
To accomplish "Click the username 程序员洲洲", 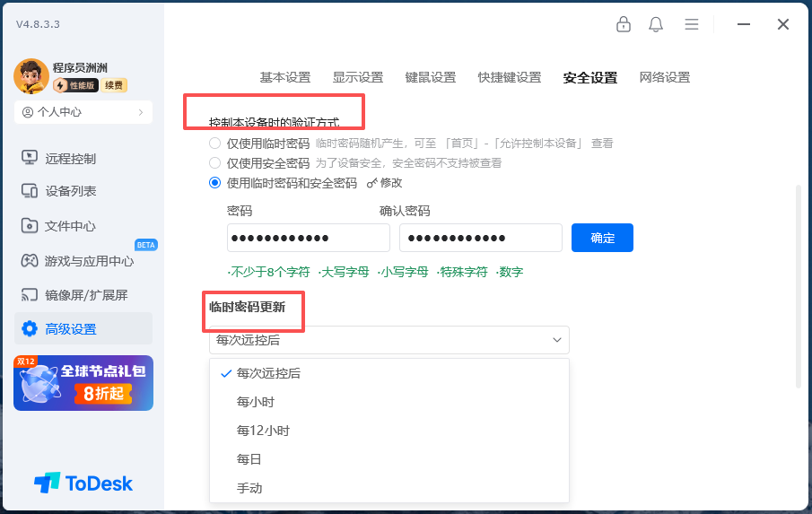I will 80,68.
